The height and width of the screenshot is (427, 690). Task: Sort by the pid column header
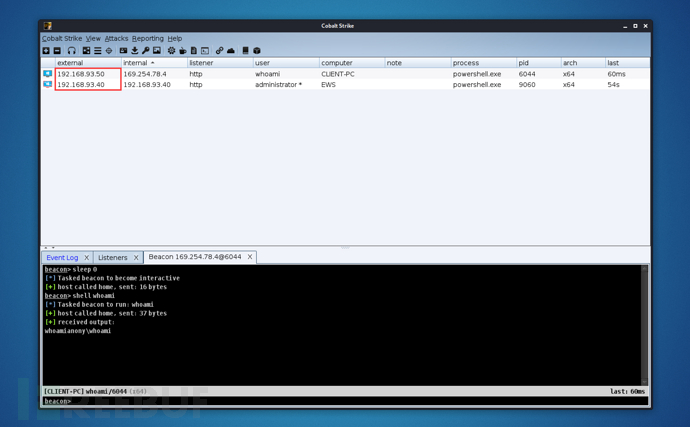click(x=539, y=63)
